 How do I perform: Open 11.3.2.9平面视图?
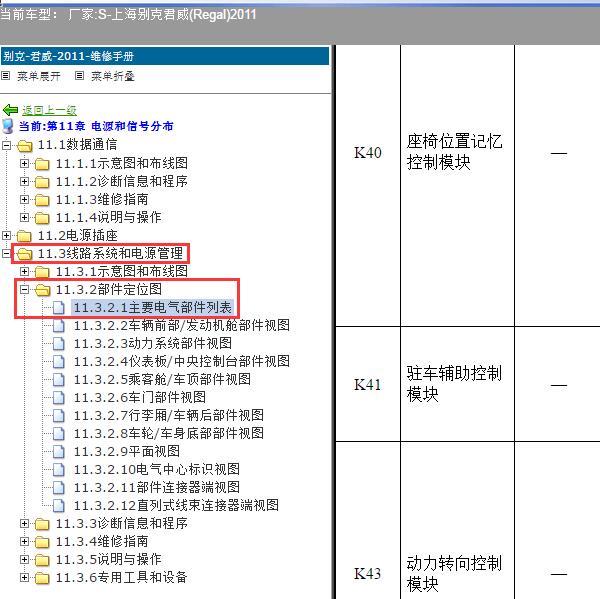click(127, 451)
